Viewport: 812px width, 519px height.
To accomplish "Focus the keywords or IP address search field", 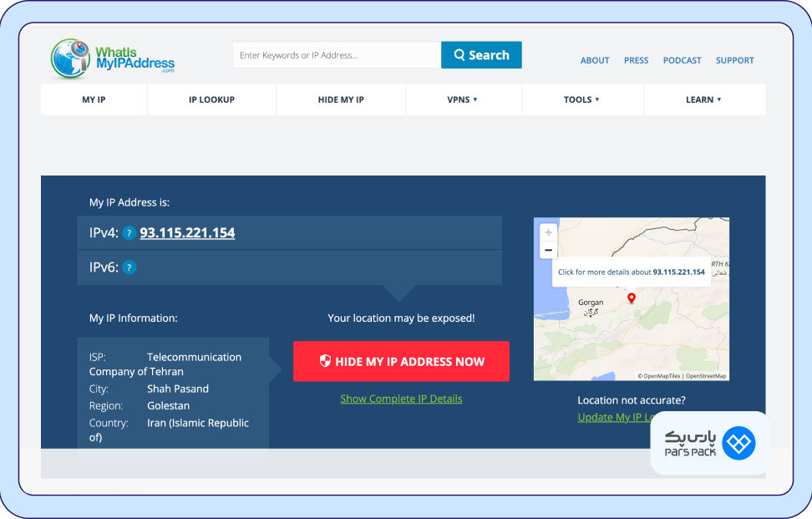I will point(337,55).
